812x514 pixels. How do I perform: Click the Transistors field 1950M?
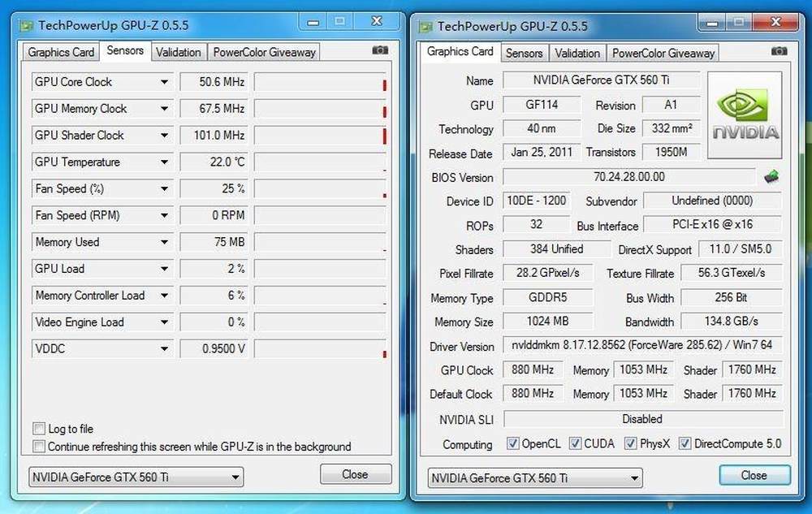pyautogui.click(x=672, y=152)
